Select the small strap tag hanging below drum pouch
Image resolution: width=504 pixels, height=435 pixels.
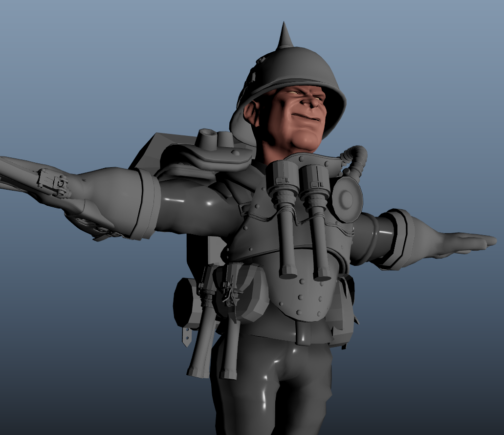(x=187, y=337)
